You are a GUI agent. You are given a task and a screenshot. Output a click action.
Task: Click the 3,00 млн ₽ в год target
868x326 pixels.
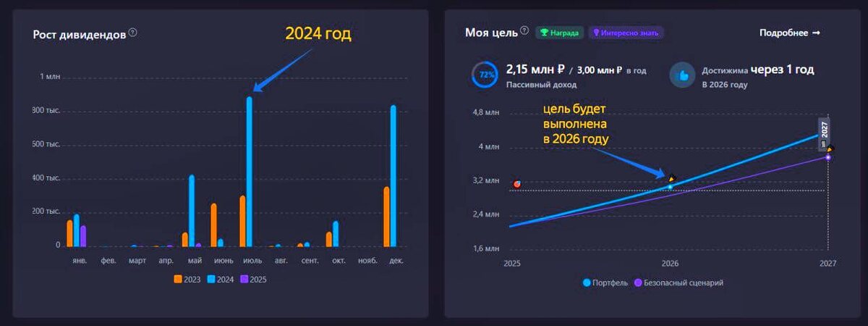[x=612, y=70]
